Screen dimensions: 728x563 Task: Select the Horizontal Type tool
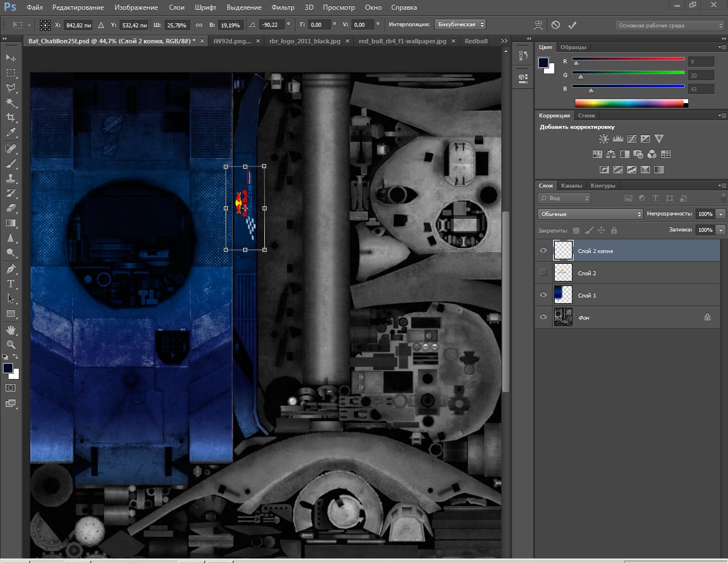pos(11,283)
